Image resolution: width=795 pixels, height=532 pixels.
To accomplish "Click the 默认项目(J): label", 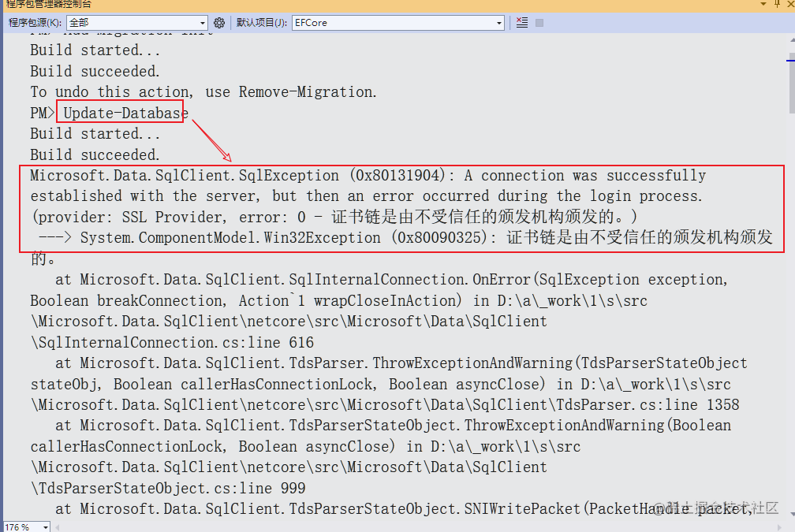I will (x=262, y=23).
